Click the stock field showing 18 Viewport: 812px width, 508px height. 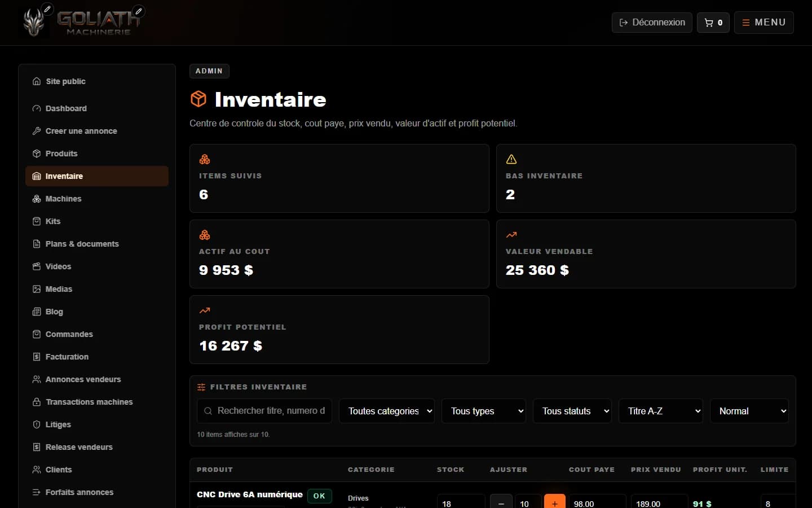461,502
